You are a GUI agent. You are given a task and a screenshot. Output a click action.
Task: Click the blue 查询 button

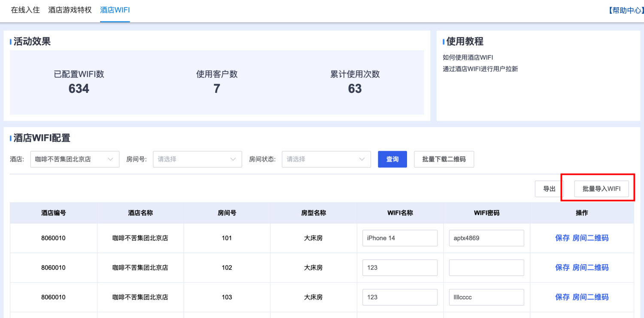392,159
